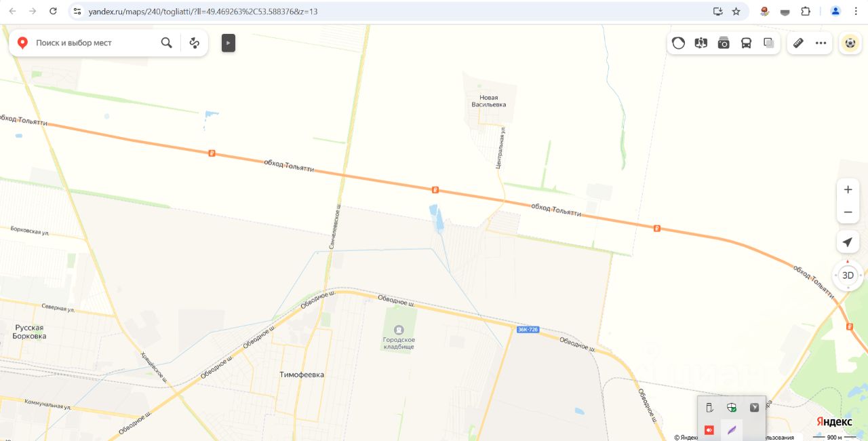
Task: Click the easternmost gas station marker near 3D button
Action: [850, 326]
